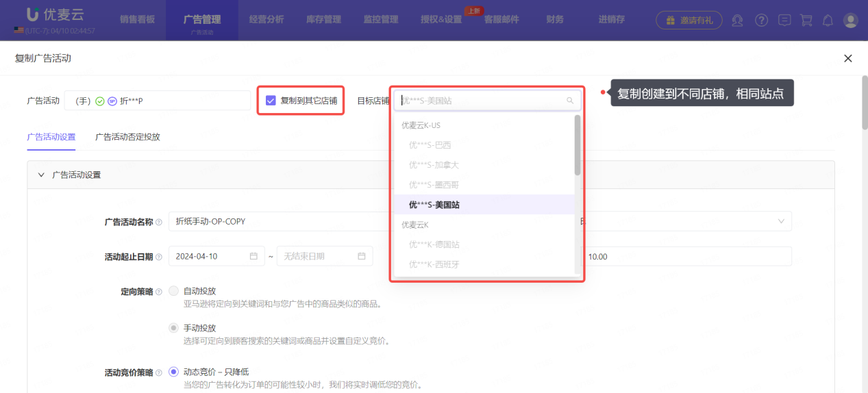This screenshot has width=868, height=393.
Task: Collapse the 广告活动设置 section chevron
Action: point(41,175)
